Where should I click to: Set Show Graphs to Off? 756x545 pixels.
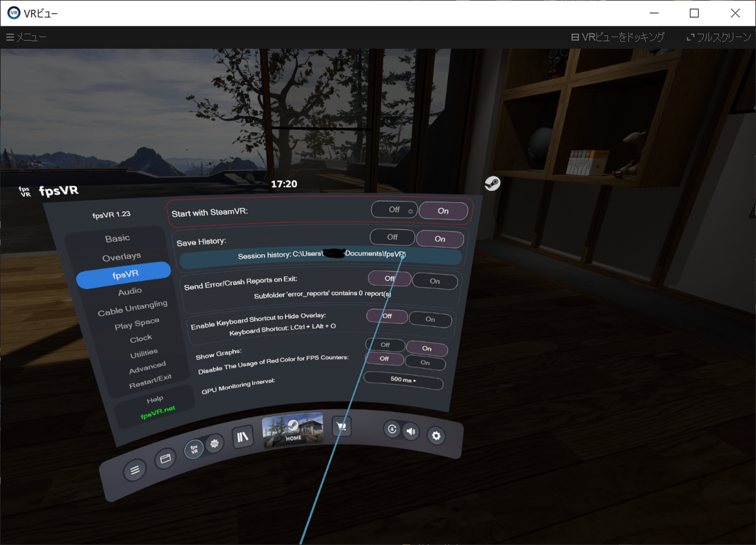click(385, 345)
